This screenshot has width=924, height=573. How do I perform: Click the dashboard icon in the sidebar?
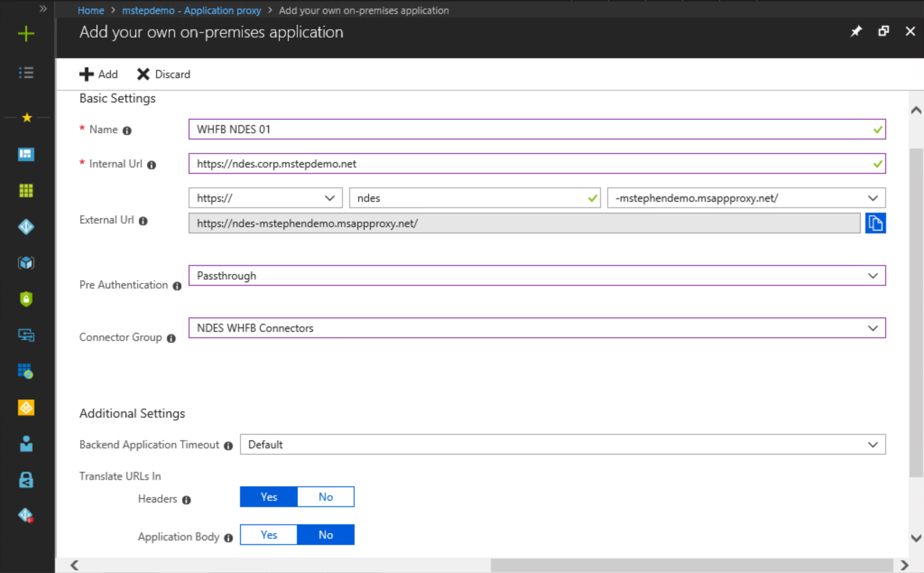pos(26,154)
